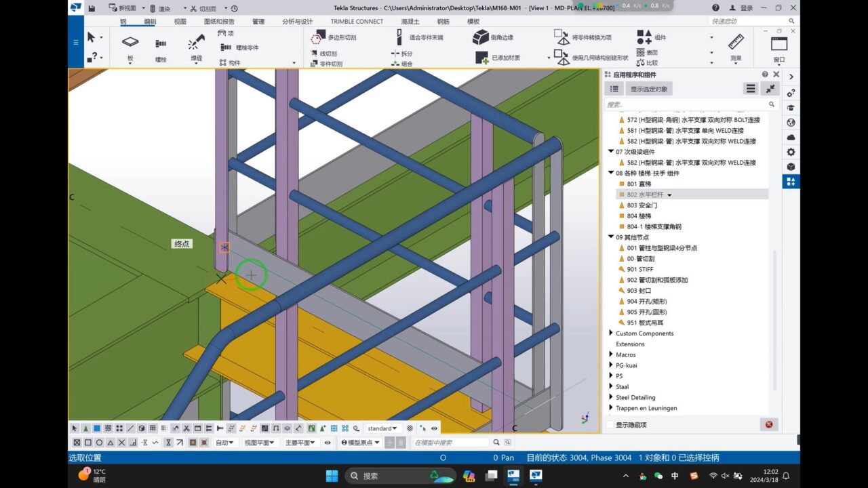The width and height of the screenshot is (868, 488).
Task: Click the 在模型中搜索 search field
Action: coord(451,443)
